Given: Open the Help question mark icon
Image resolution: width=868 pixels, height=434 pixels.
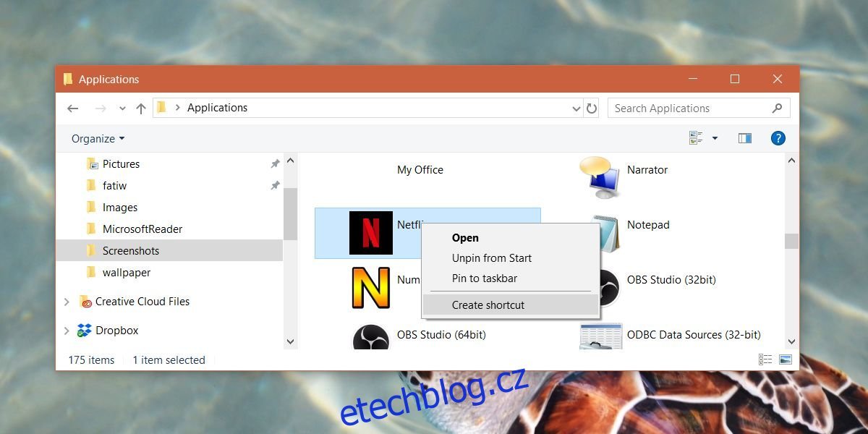Looking at the screenshot, I should pos(778,138).
